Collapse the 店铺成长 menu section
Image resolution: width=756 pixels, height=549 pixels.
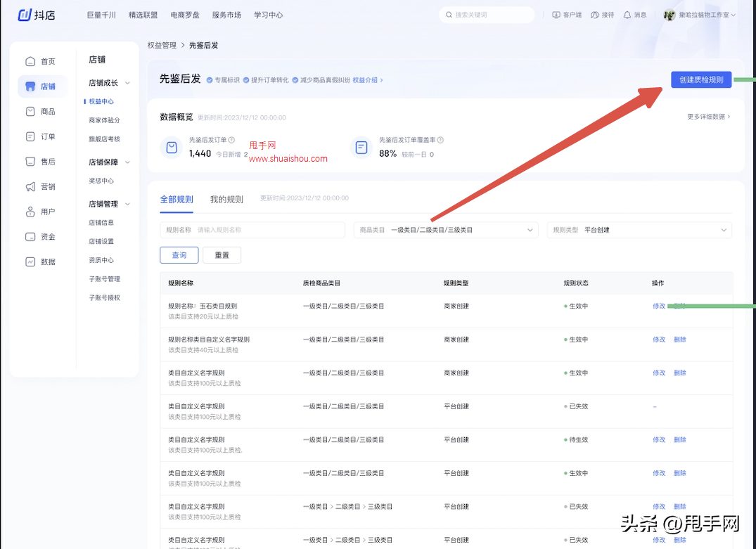(127, 83)
